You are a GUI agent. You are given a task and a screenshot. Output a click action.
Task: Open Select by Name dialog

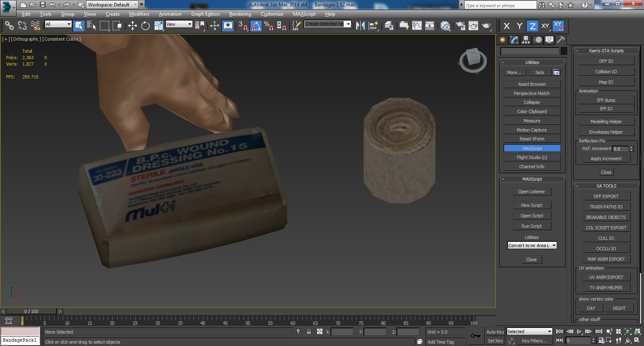pyautogui.click(x=91, y=26)
